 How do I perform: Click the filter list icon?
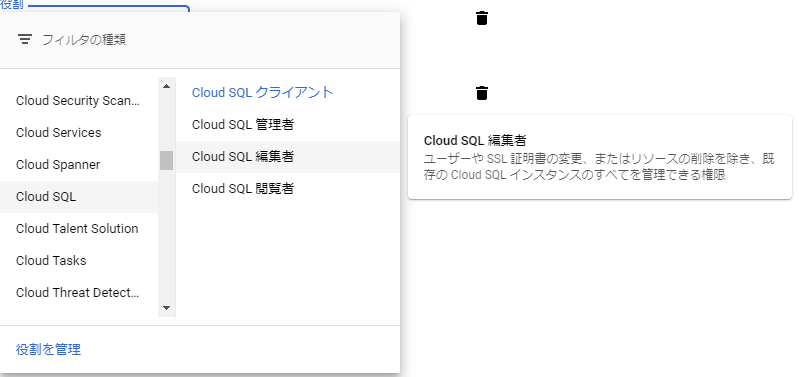point(24,39)
